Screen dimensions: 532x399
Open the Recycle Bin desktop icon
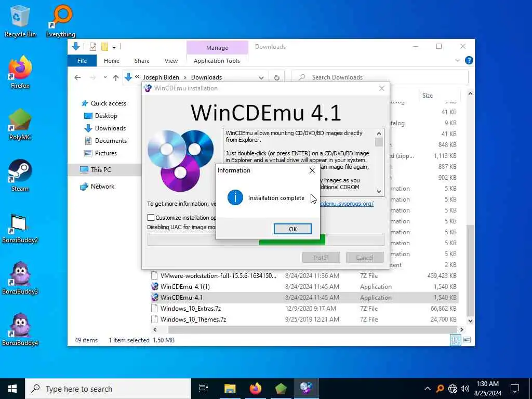tap(20, 22)
